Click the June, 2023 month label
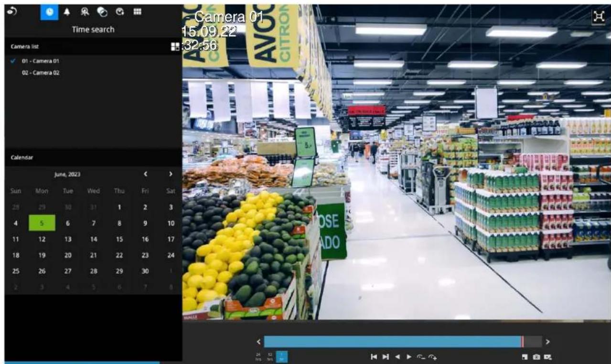Image resolution: width=611 pixels, height=364 pixels. 67,174
